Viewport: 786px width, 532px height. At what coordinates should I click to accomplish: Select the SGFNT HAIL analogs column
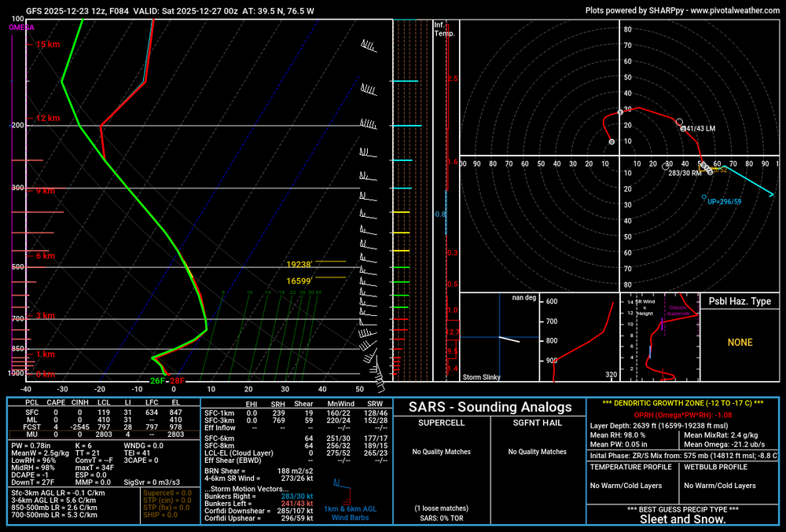(538, 424)
